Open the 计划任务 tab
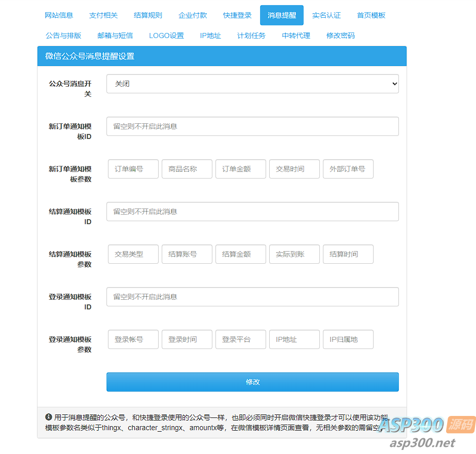Viewport: 476px width, 454px height. 251,36
